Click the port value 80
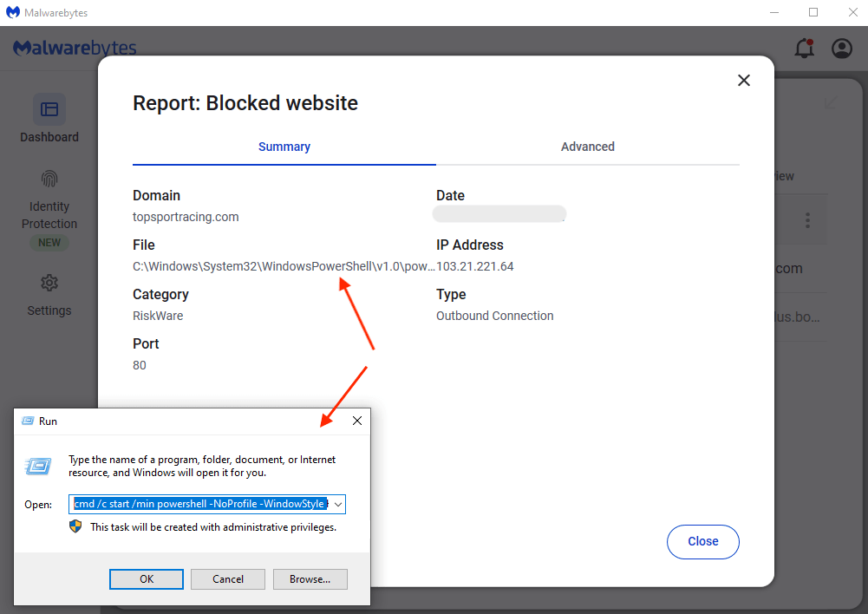 point(140,365)
